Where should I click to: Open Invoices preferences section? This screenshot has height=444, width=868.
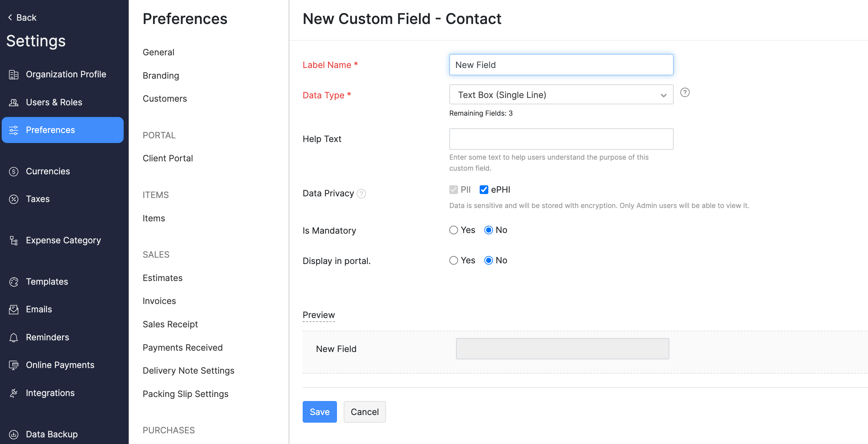(x=159, y=301)
